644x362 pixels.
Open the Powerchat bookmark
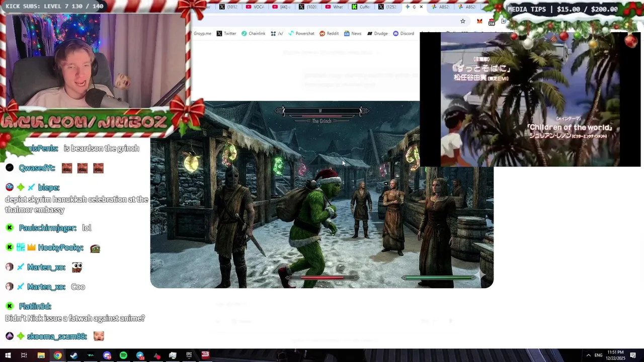301,34
